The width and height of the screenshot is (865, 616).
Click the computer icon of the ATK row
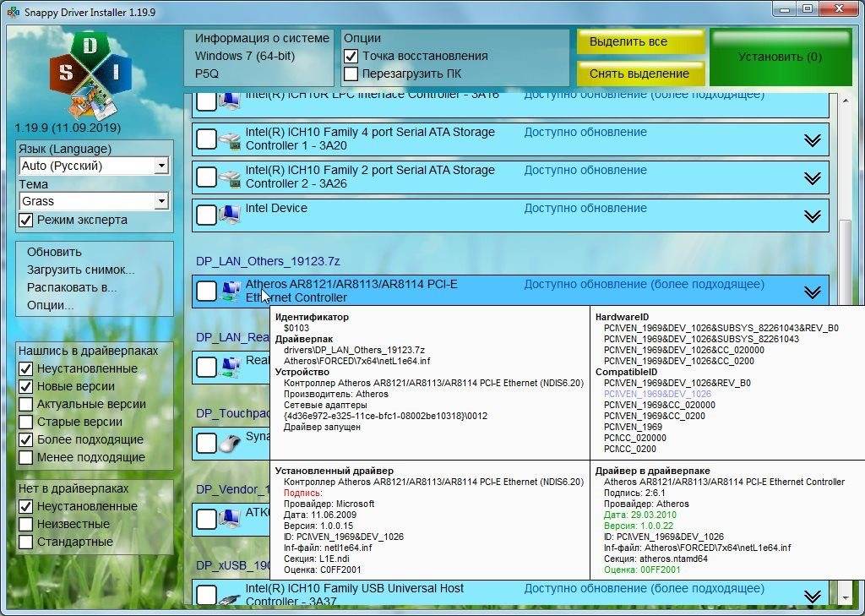coord(230,518)
